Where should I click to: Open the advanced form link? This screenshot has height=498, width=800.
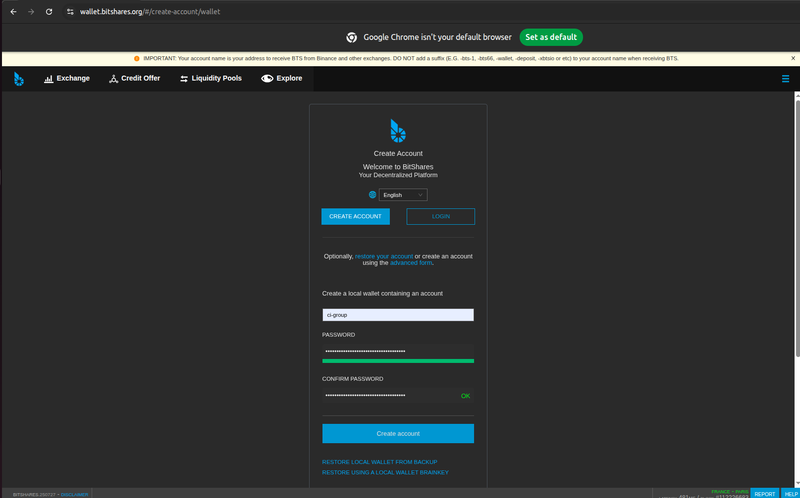tap(411, 263)
